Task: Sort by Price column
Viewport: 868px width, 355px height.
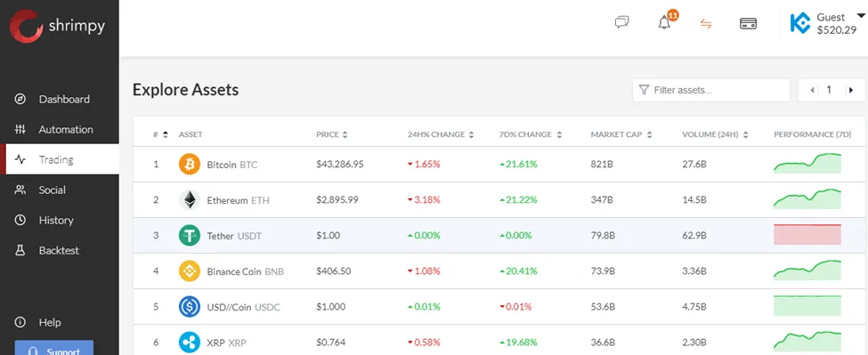Action: point(332,134)
